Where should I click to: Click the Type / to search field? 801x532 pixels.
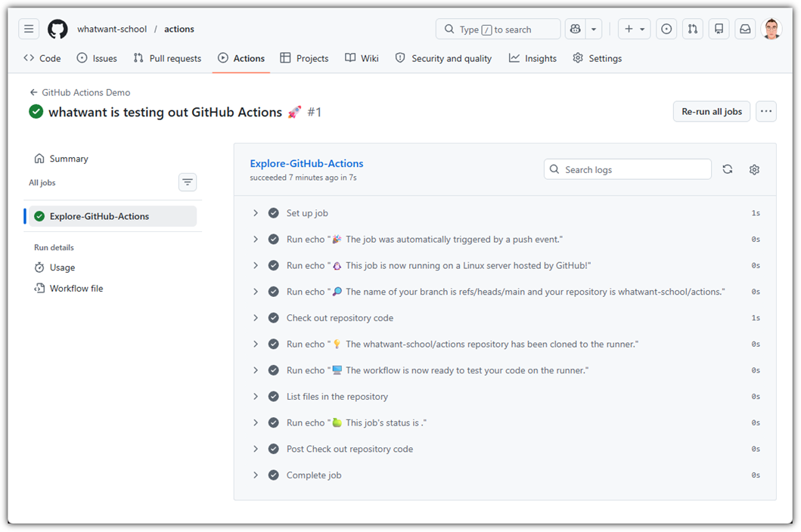498,29
